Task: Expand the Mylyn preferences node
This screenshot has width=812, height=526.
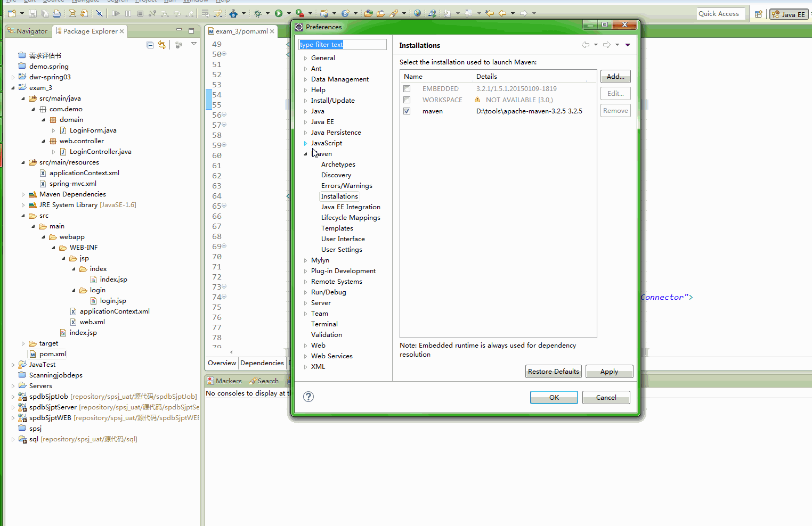Action: 305,260
